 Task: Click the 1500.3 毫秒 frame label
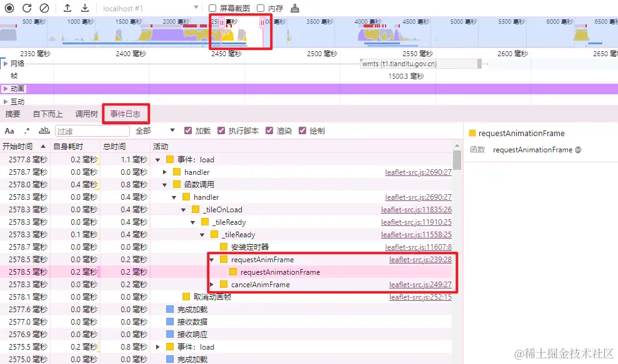click(x=406, y=76)
